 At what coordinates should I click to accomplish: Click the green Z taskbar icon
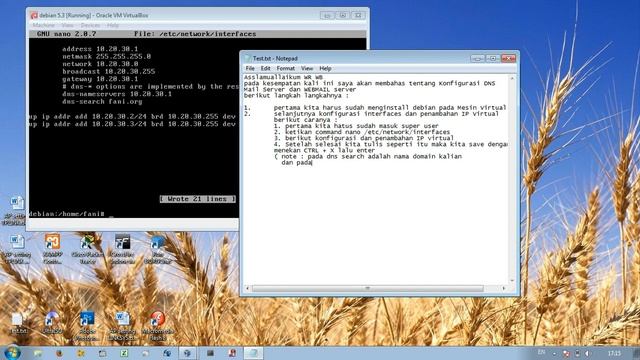coord(124,353)
